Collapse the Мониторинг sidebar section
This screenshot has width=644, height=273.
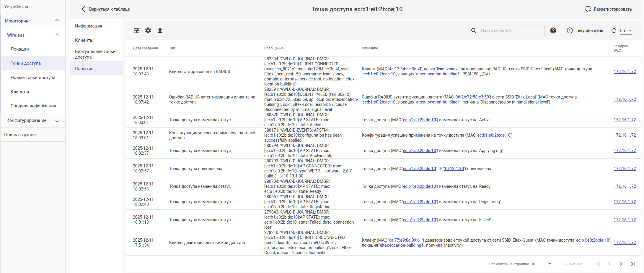57,20
